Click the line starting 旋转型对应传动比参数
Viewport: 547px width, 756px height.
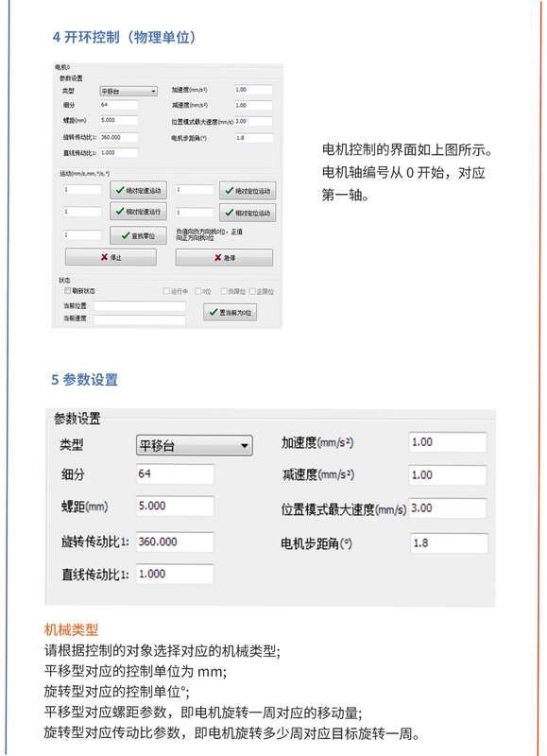click(x=231, y=733)
